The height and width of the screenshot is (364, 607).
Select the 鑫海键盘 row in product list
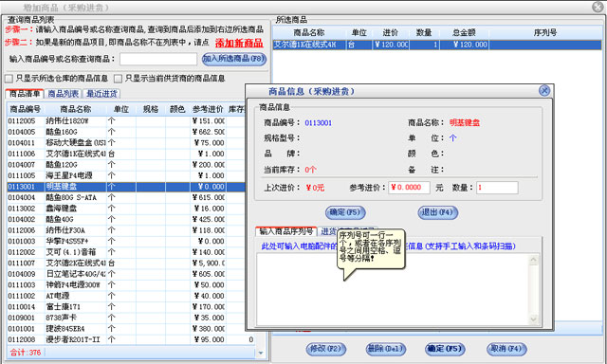(126, 209)
